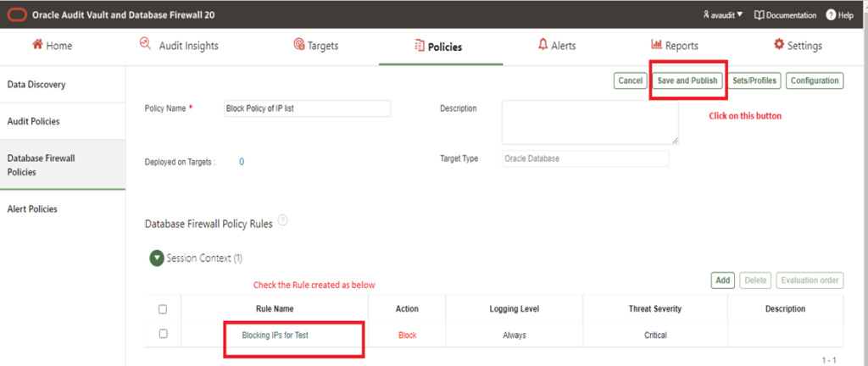Click the help icon beside Database Firewall Policy Rules
The image size is (868, 366).
(282, 221)
